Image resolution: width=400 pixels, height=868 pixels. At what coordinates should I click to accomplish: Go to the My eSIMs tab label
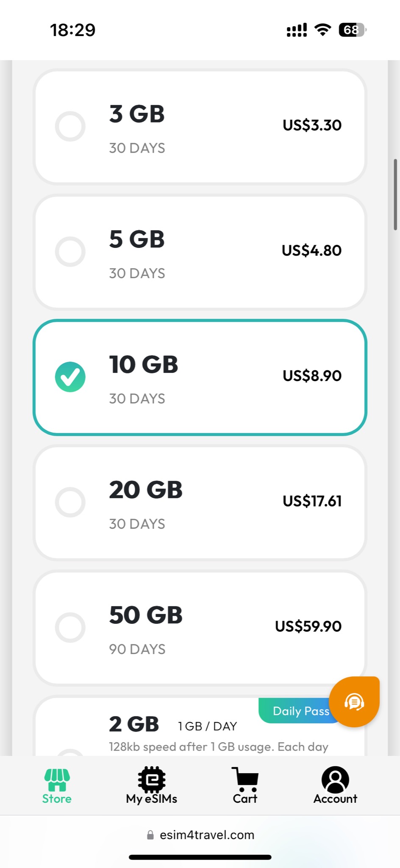tap(151, 799)
